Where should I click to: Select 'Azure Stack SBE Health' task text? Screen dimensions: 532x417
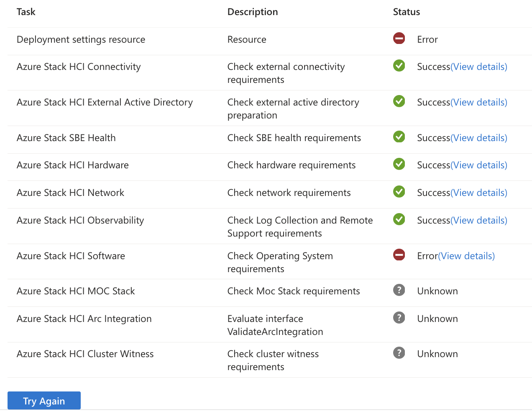point(66,138)
